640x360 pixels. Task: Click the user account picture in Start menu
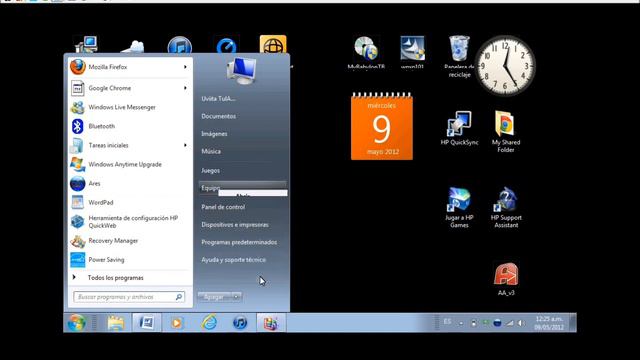point(242,71)
